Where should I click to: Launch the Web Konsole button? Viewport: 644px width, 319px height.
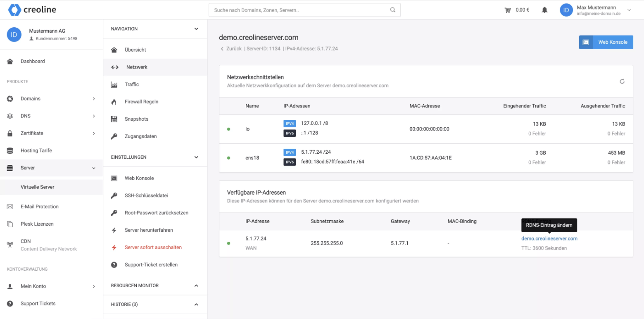(606, 42)
